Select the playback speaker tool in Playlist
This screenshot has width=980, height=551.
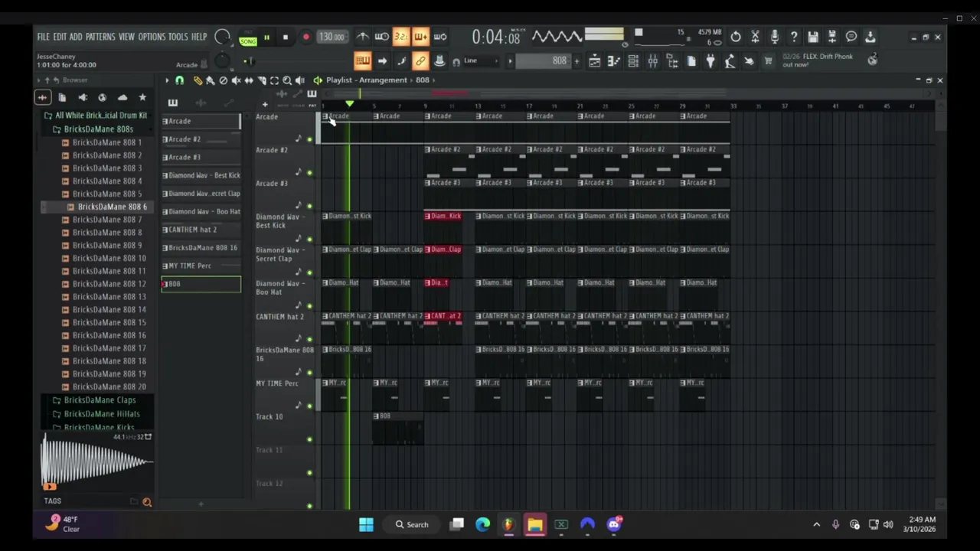coord(300,80)
